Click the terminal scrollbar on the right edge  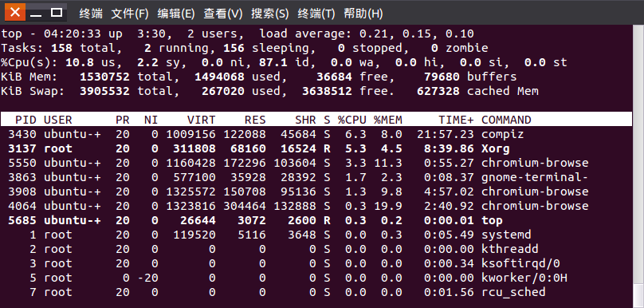click(638, 166)
